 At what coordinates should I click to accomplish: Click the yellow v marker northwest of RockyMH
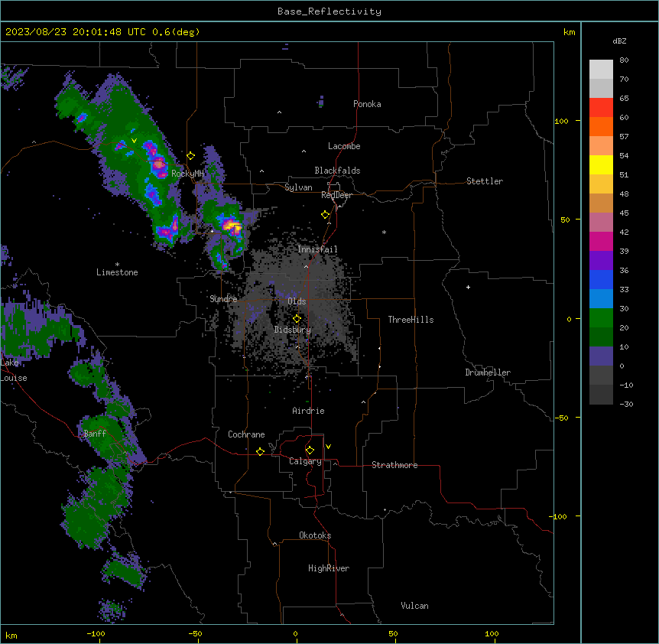(134, 141)
